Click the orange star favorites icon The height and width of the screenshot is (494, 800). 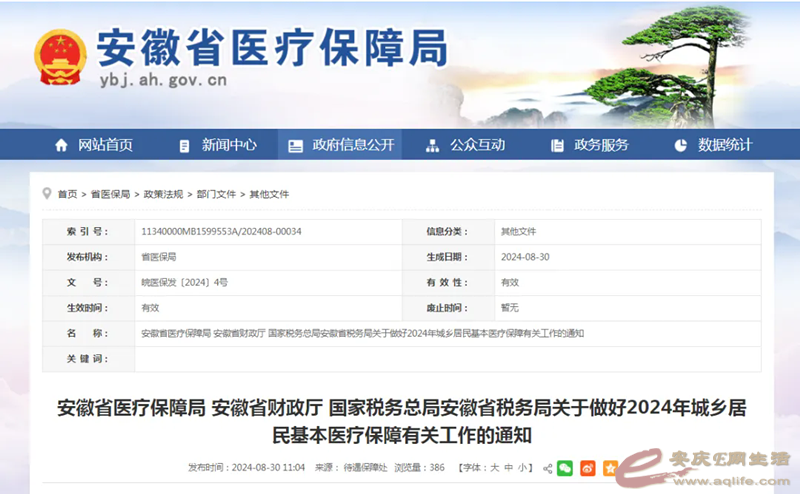pos(609,468)
